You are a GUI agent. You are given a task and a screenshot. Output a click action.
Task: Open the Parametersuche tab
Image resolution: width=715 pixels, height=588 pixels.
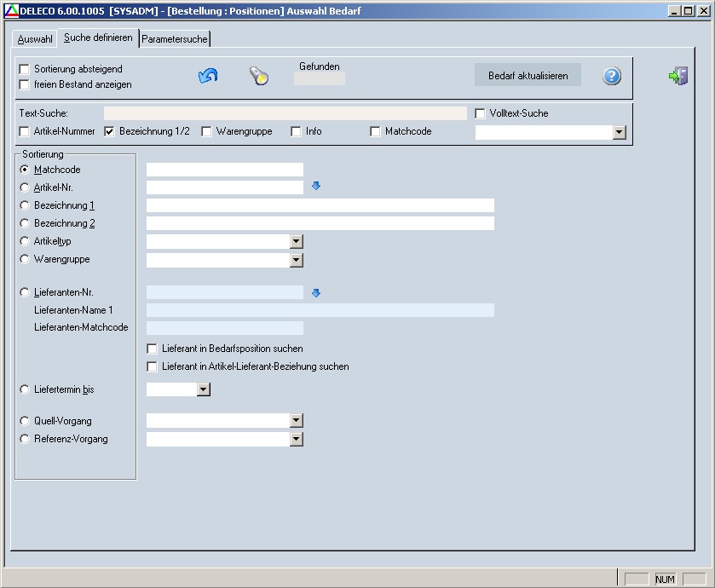[174, 39]
